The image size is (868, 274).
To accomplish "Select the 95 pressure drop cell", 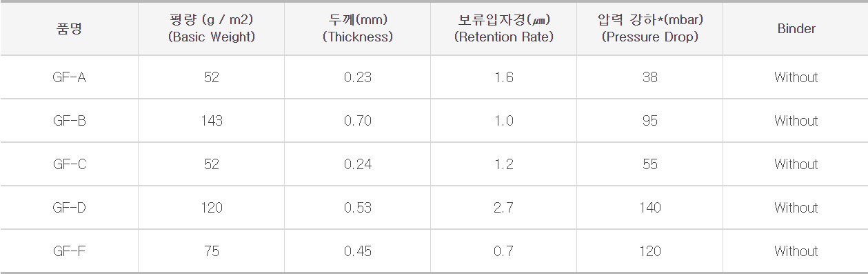I will pyautogui.click(x=649, y=121).
